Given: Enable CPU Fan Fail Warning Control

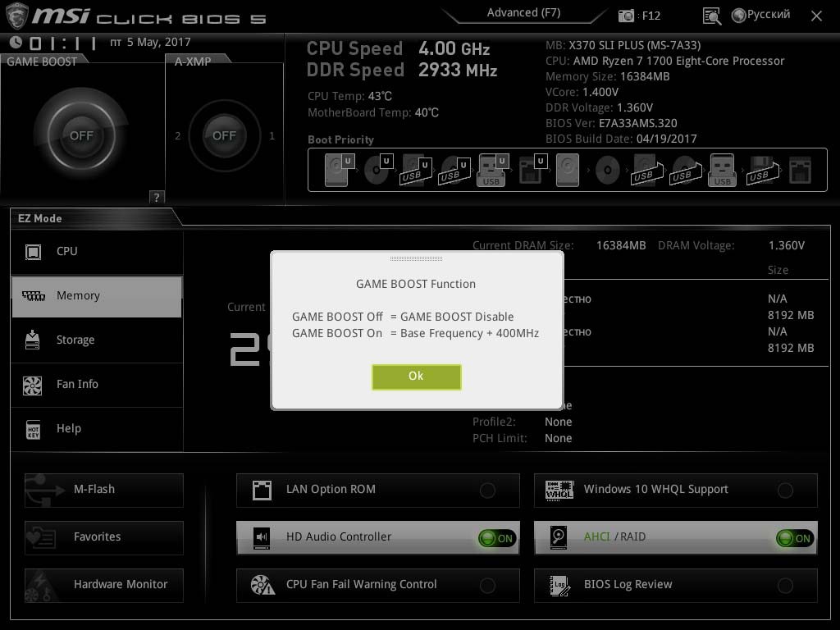Looking at the screenshot, I should [x=487, y=586].
